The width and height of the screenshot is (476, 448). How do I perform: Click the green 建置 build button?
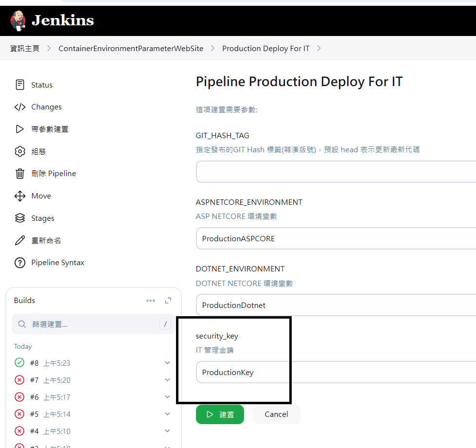[x=220, y=414]
